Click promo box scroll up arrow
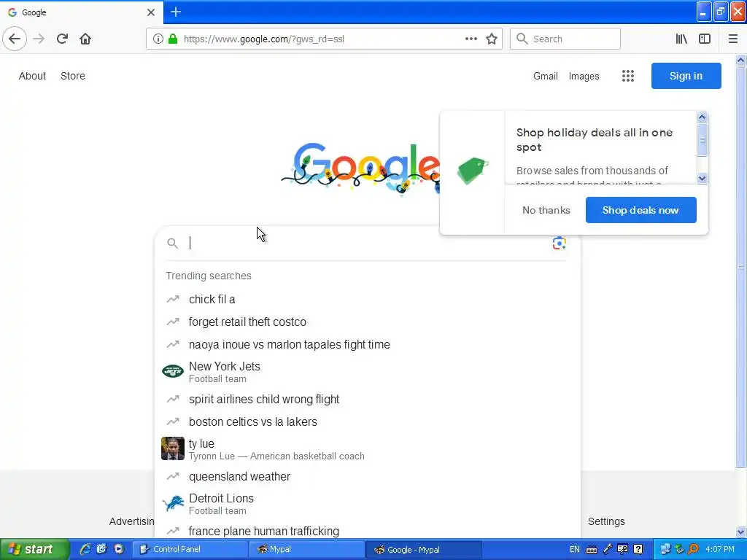Screen dimensions: 747x560 702,117
